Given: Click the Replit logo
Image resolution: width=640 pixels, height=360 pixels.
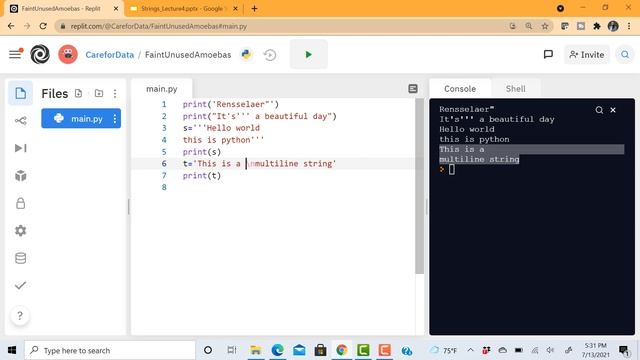Looking at the screenshot, I should pos(40,54).
